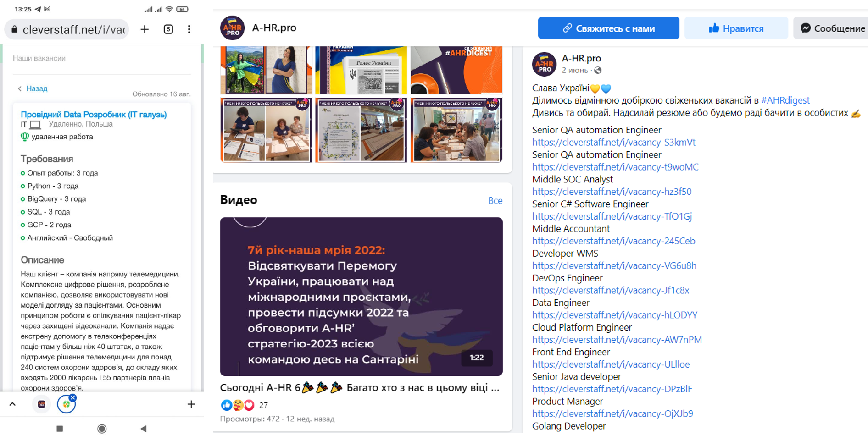Tap the Android back triangle button
The width and height of the screenshot is (868, 441).
click(x=144, y=429)
